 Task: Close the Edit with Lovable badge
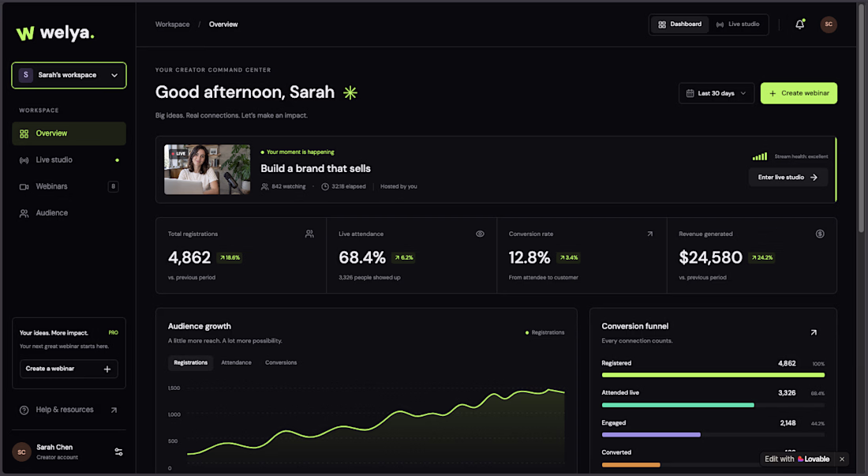click(842, 459)
